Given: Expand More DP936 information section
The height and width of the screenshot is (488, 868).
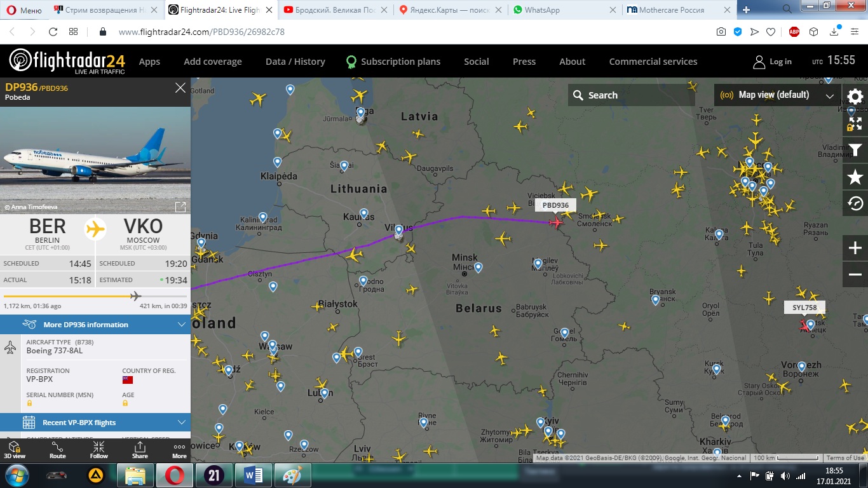Looking at the screenshot, I should [95, 325].
